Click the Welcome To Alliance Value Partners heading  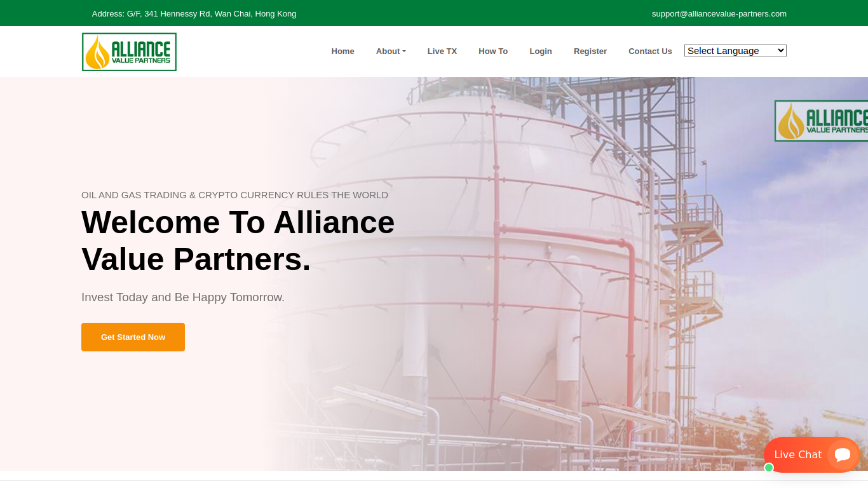tap(238, 241)
